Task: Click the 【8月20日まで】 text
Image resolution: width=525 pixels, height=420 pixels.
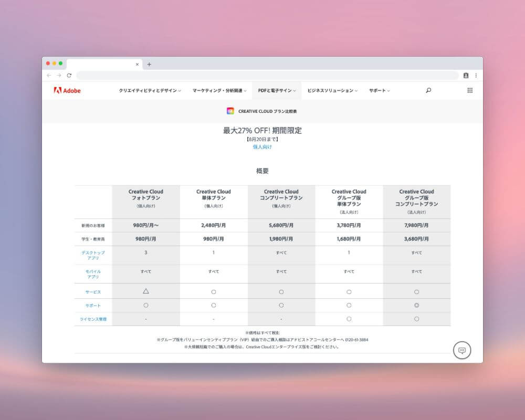Action: 262,139
